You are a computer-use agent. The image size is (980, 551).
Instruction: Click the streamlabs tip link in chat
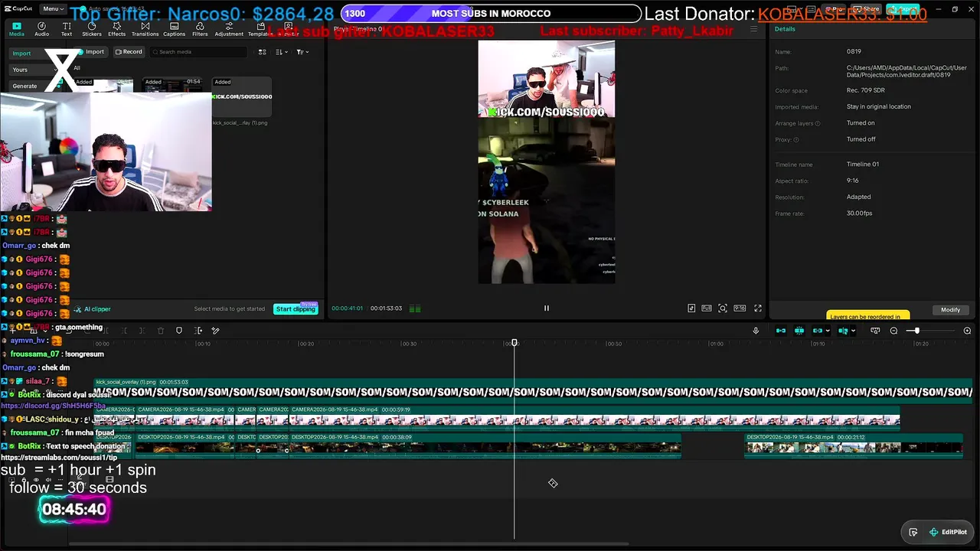59,458
